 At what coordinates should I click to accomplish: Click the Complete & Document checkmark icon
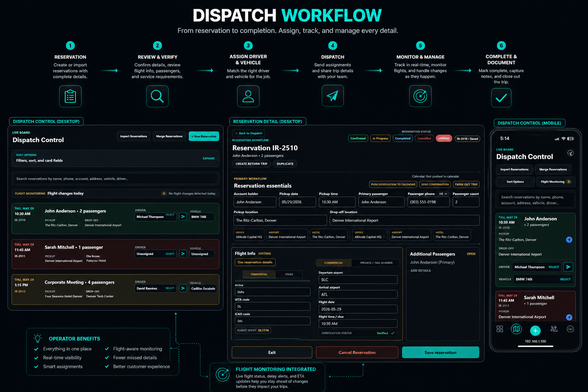(x=501, y=98)
